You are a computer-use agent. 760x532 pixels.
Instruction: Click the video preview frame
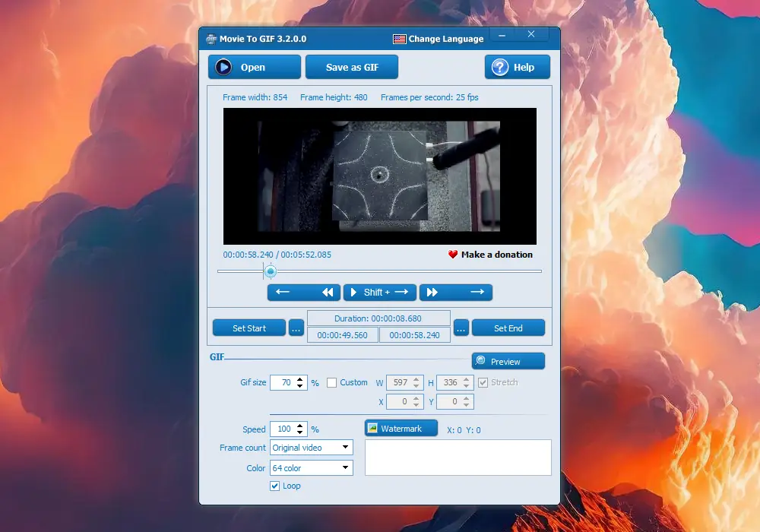point(379,176)
